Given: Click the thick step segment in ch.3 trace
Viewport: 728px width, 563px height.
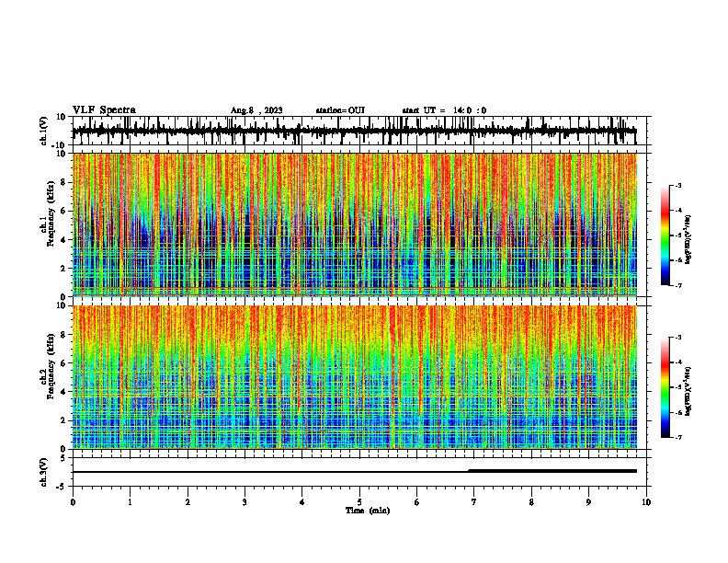Looking at the screenshot, I should pos(552,471).
